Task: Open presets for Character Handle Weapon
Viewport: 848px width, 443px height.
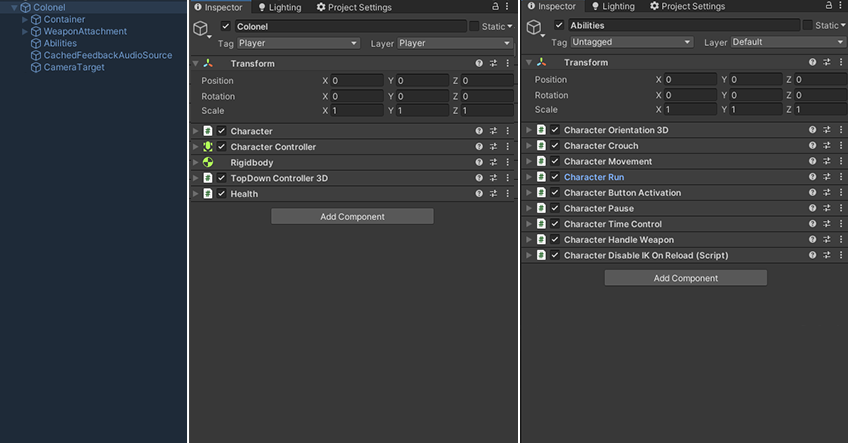Action: (x=827, y=240)
